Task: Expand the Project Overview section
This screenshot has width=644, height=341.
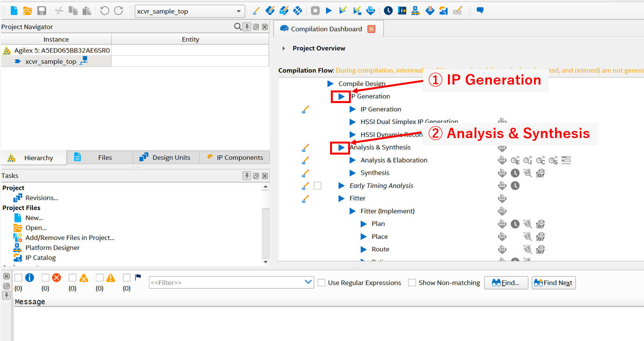Action: click(284, 48)
